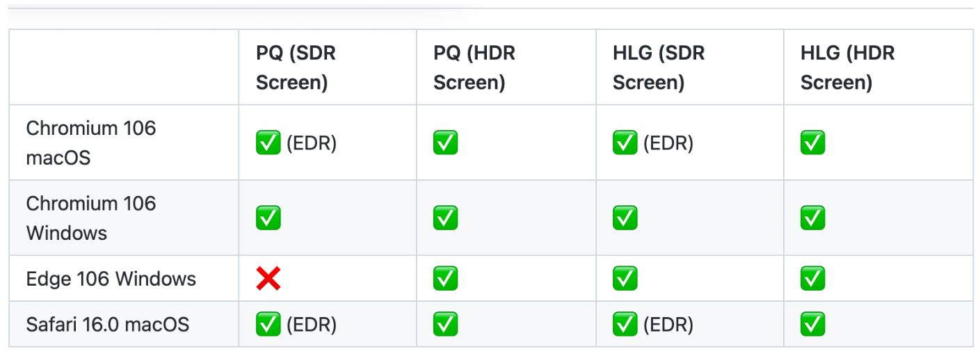This screenshot has width=980, height=356.
Task: Click the Safari HLG HDR checkmark
Action: click(x=813, y=324)
